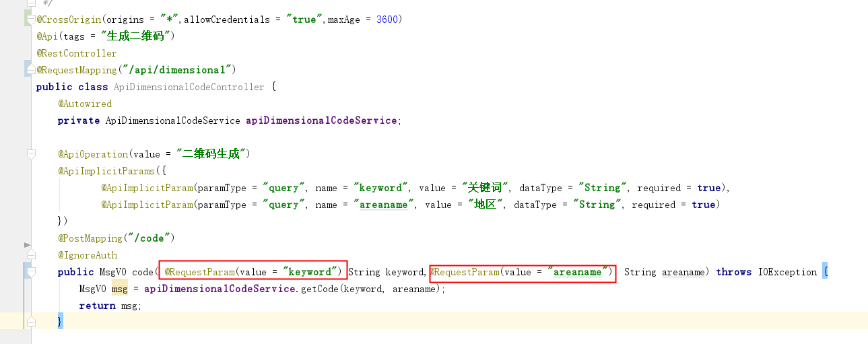Image resolution: width=868 pixels, height=344 pixels.
Task: Click the @RequestParam "areaname" annotation
Action: (x=523, y=272)
